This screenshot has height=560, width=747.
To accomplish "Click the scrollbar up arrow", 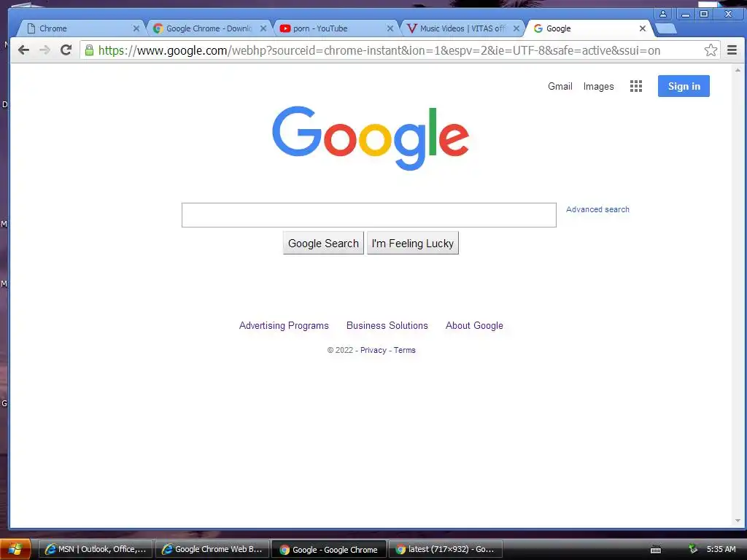I will pos(738,70).
